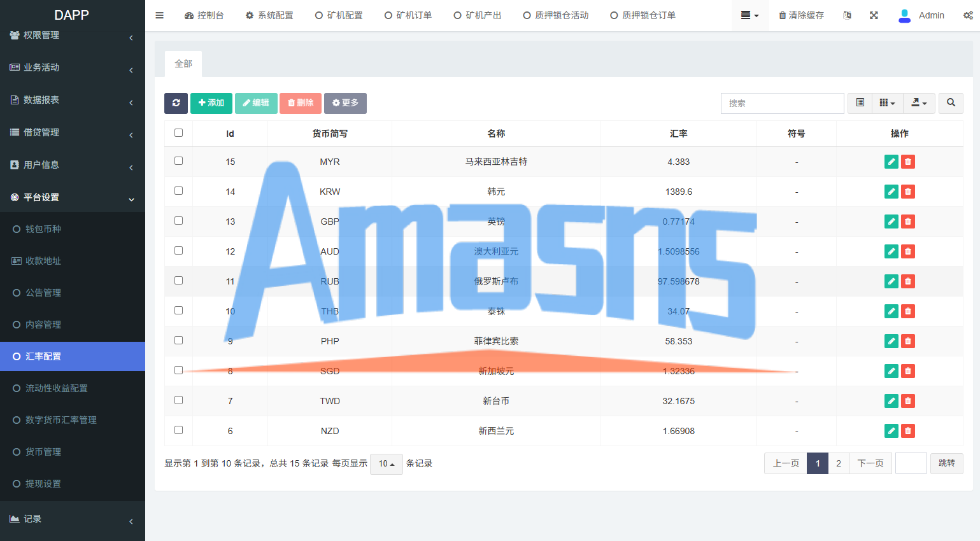Viewport: 980px width, 541px height.
Task: Go to the 下一页 page
Action: [870, 463]
